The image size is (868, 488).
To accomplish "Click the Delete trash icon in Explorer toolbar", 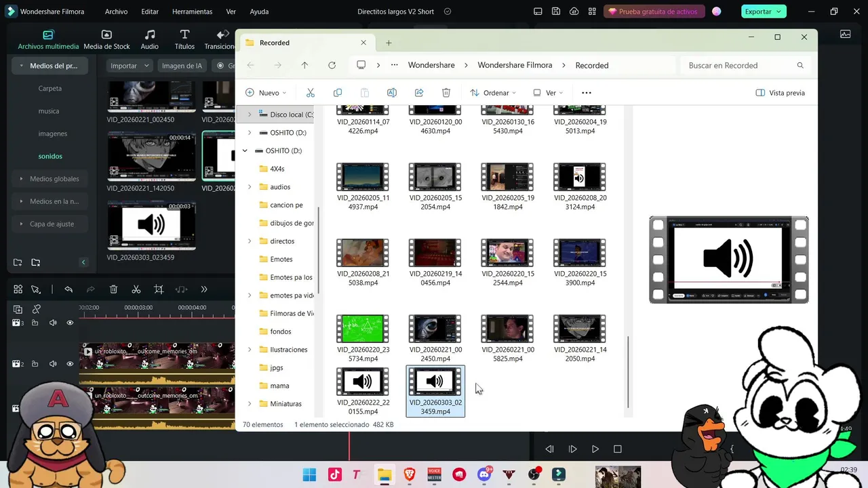I will (x=446, y=93).
